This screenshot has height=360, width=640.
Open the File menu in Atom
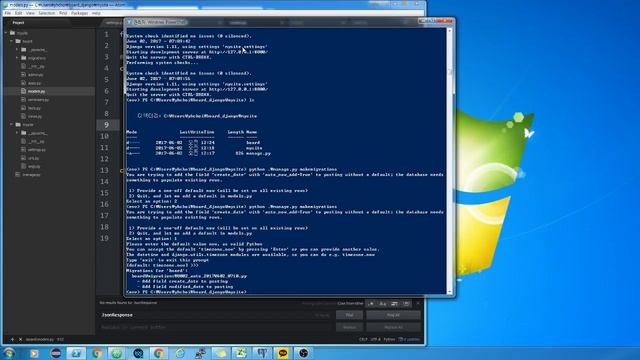coord(8,13)
